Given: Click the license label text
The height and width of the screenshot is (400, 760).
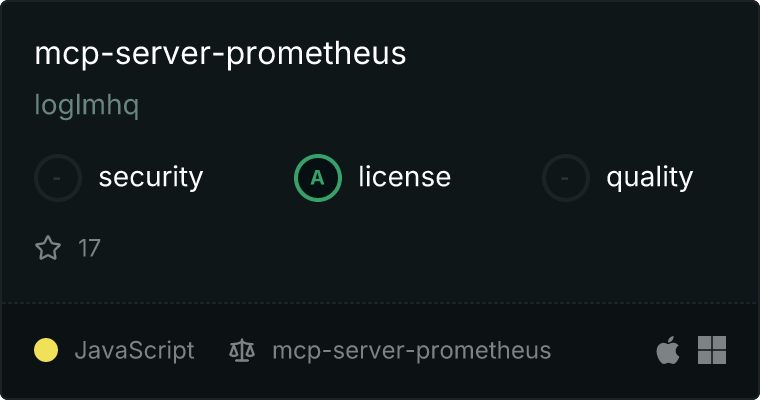Looking at the screenshot, I should (x=405, y=176).
